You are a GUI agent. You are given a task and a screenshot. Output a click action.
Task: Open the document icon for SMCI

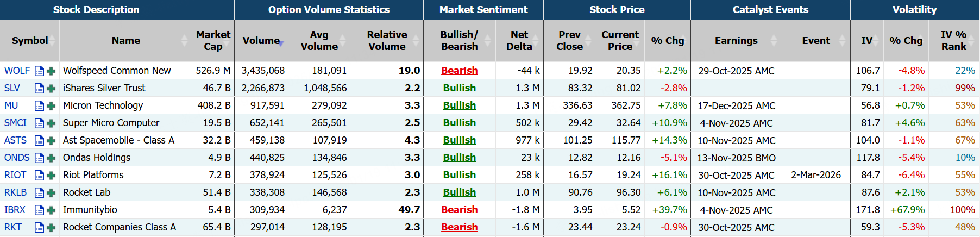39,123
